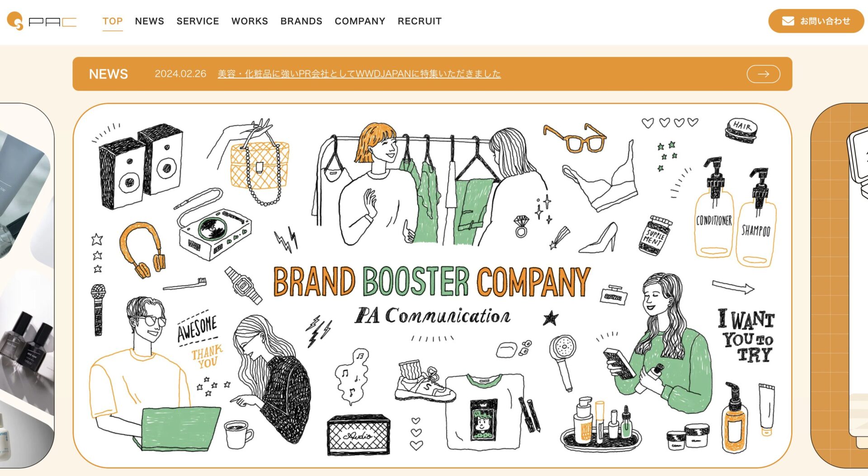
Task: Open the RECRUIT page
Action: point(420,21)
